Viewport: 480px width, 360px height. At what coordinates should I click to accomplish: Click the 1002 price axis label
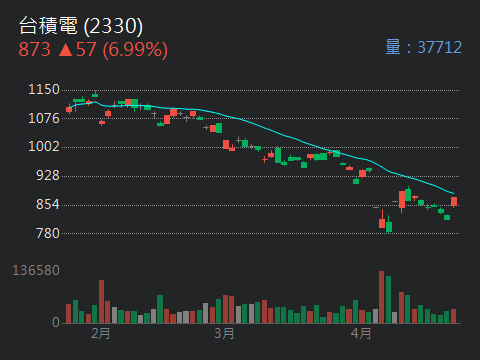(44, 146)
